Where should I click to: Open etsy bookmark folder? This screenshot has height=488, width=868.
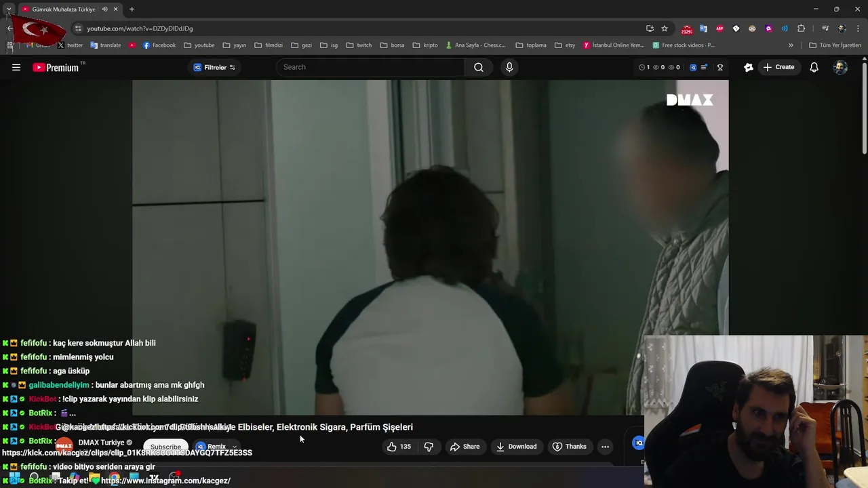click(x=565, y=45)
